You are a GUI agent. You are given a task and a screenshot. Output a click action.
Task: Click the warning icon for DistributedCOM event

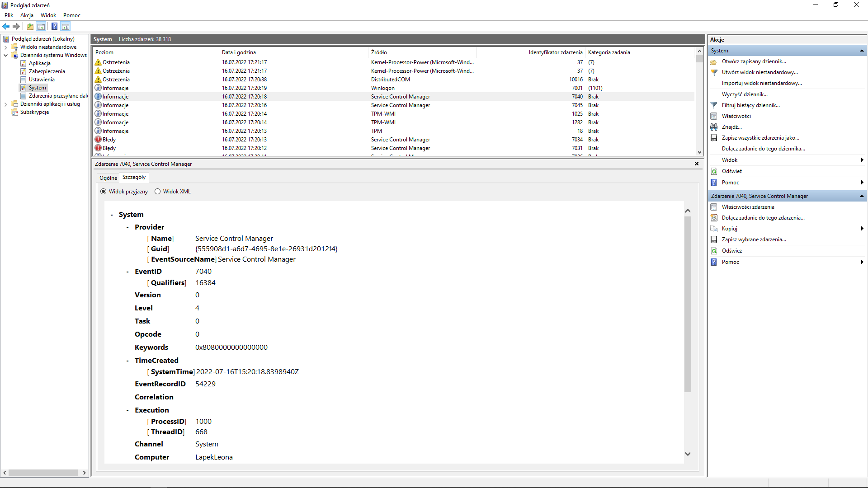pos(98,80)
